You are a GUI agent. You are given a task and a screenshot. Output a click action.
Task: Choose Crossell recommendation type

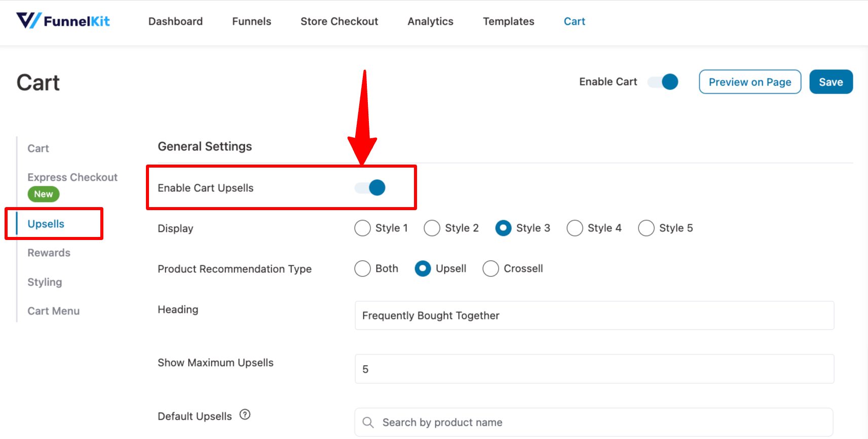(x=490, y=268)
